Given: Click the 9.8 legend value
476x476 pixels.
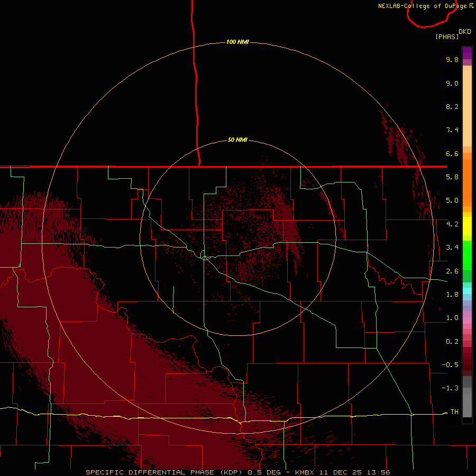Looking at the screenshot, I should coord(452,59).
